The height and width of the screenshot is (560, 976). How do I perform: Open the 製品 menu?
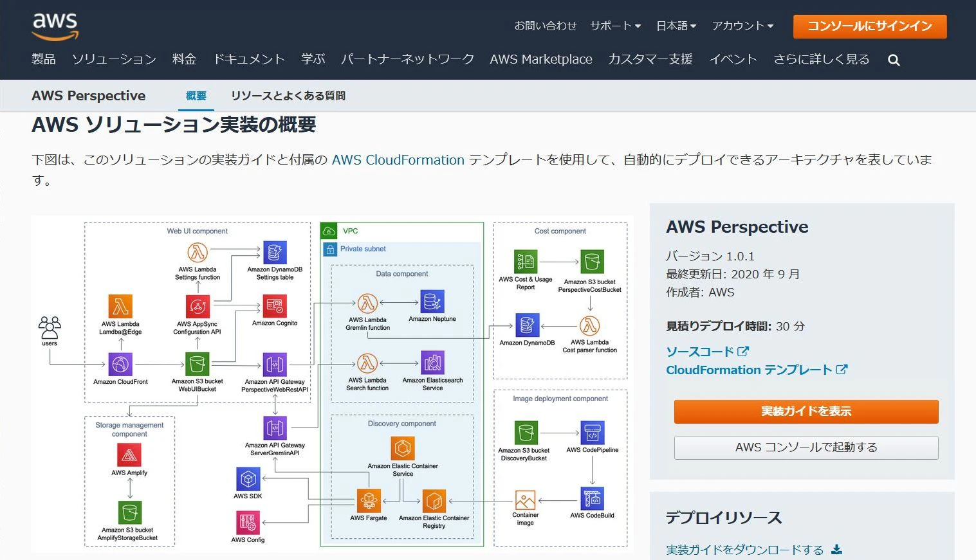[44, 59]
